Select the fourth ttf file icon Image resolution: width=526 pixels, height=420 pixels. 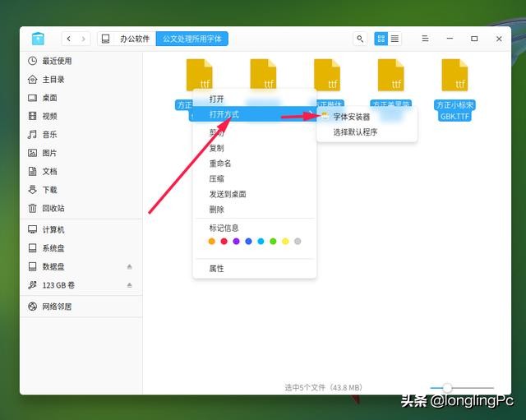pos(391,75)
